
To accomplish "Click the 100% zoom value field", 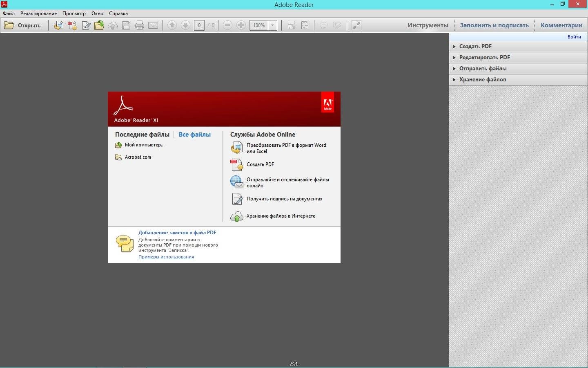I will pyautogui.click(x=259, y=25).
